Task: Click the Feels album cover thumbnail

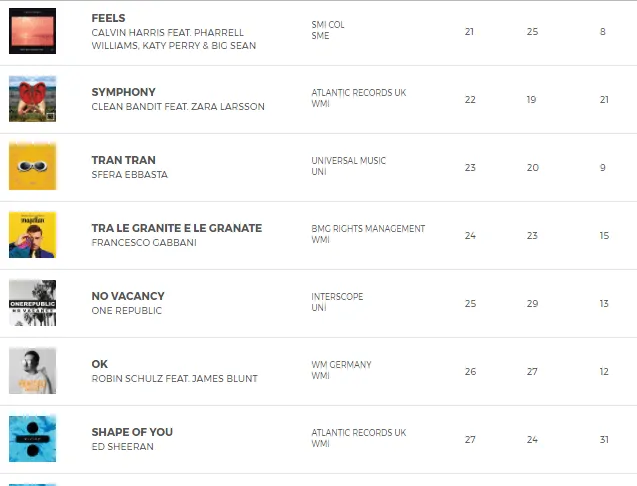Action: point(33,30)
